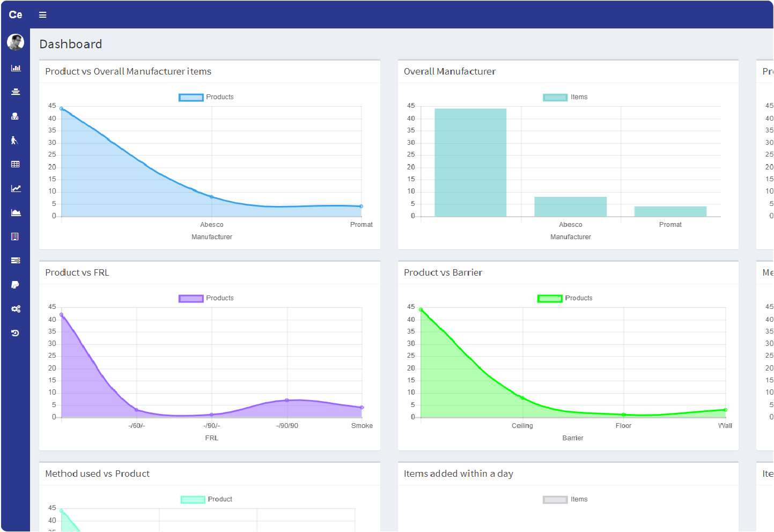The image size is (774, 532).
Task: Open the user profile avatar
Action: (x=16, y=42)
